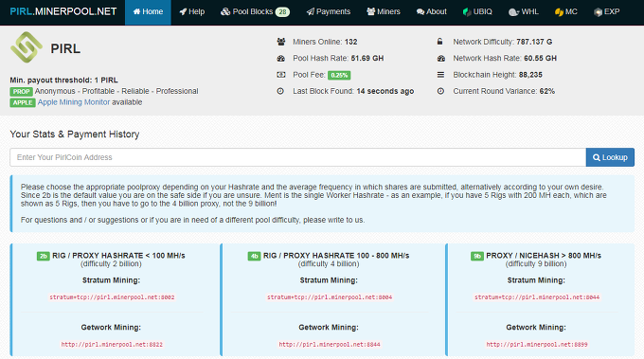Screen dimensions: 644x359
Task: Open the Home tab in navbar
Action: pos(148,12)
